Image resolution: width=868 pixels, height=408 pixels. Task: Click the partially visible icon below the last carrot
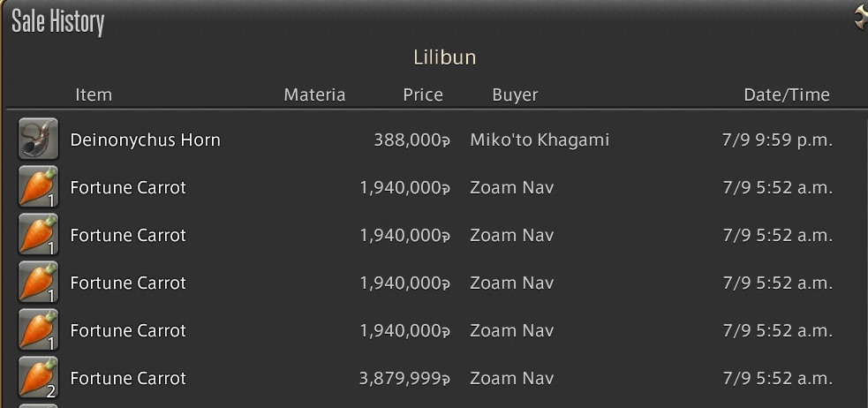[x=38, y=405]
